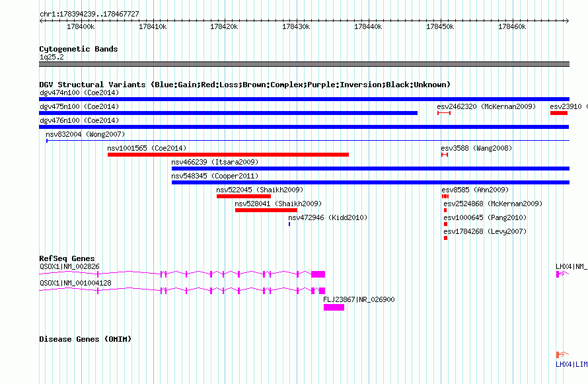Image resolution: width=588 pixels, height=384 pixels.
Task: Click the esv2462320 (McKernan2009) red marker
Action: coord(444,113)
